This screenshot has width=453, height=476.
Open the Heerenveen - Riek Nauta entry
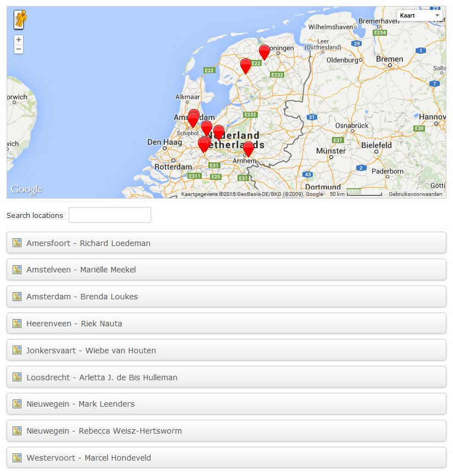click(226, 324)
